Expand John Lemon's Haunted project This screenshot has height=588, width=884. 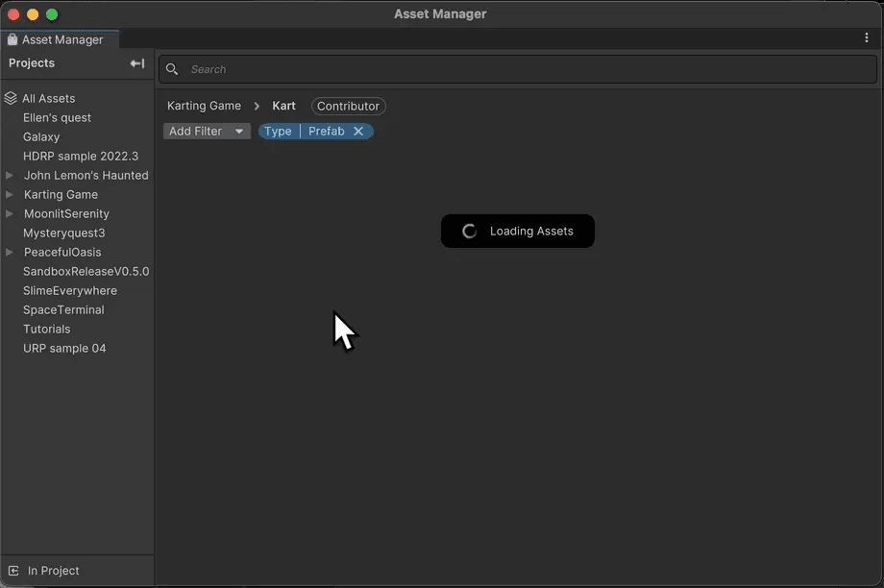(12, 175)
